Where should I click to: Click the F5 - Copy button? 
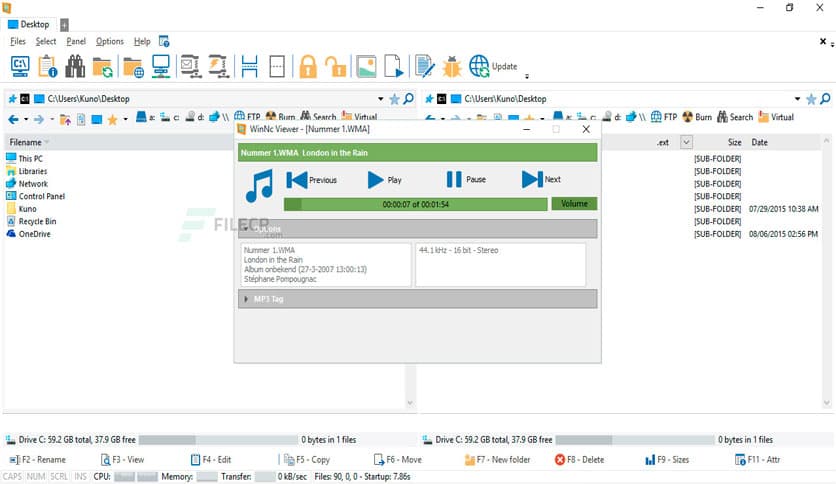pos(307,459)
